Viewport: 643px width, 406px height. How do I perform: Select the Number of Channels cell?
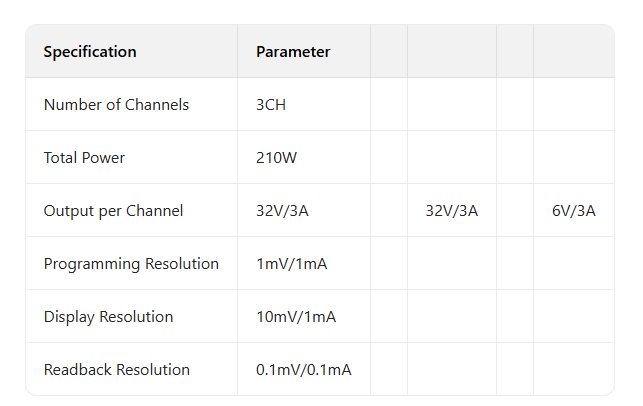116,105
